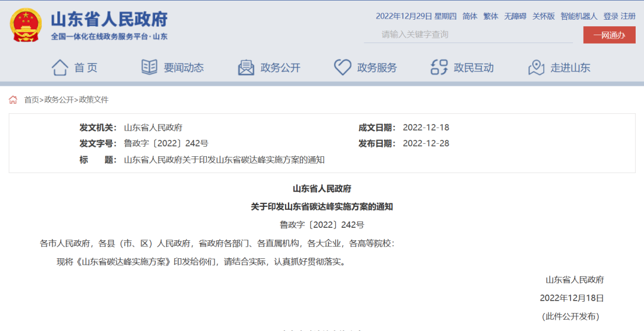Click the paragraph starting 现将《山东省碳达峰实施方案》
644x331 pixels.
(202, 262)
